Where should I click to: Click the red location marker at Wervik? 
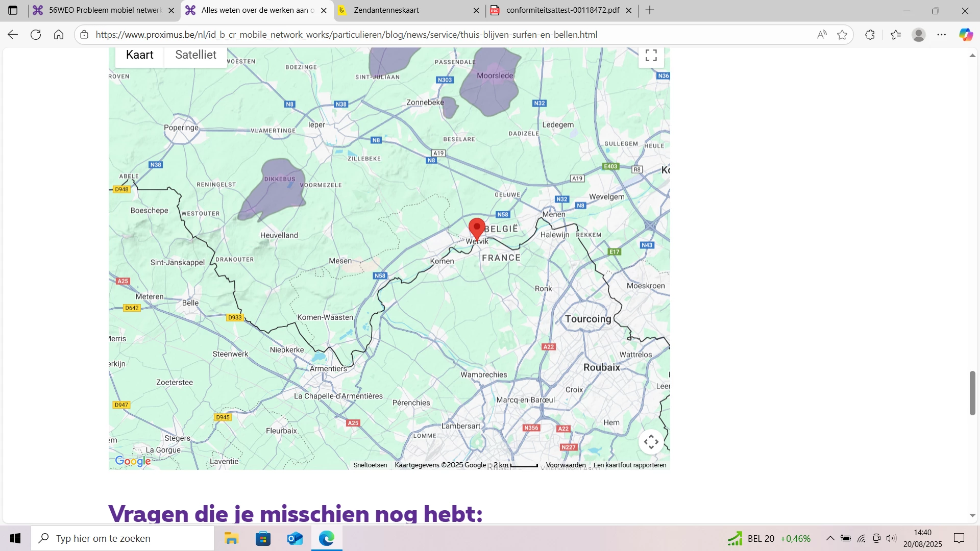point(477,228)
